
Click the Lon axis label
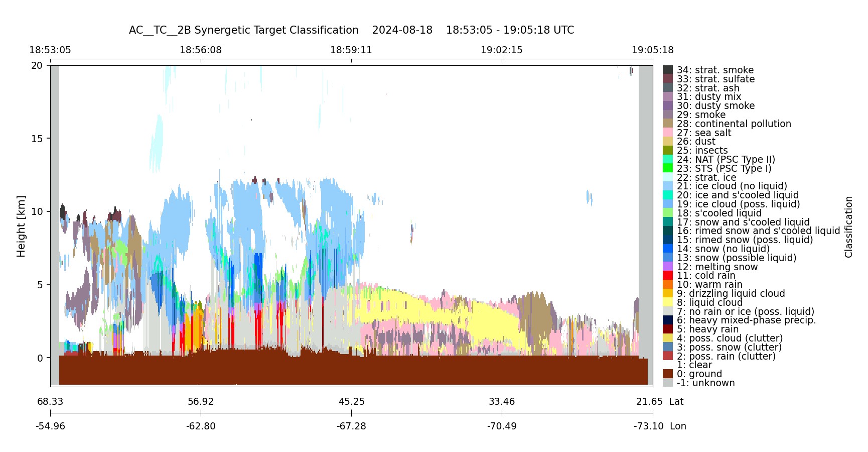tap(678, 426)
